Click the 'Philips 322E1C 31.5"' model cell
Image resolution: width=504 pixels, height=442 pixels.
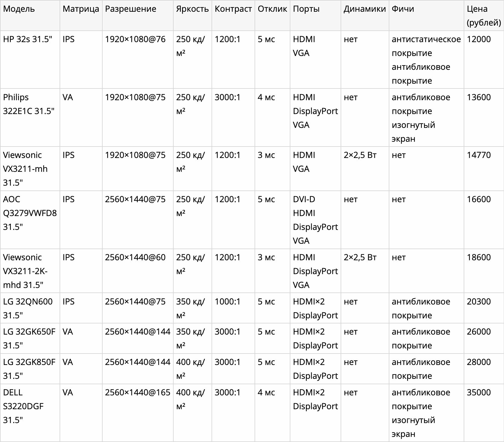tap(30, 118)
